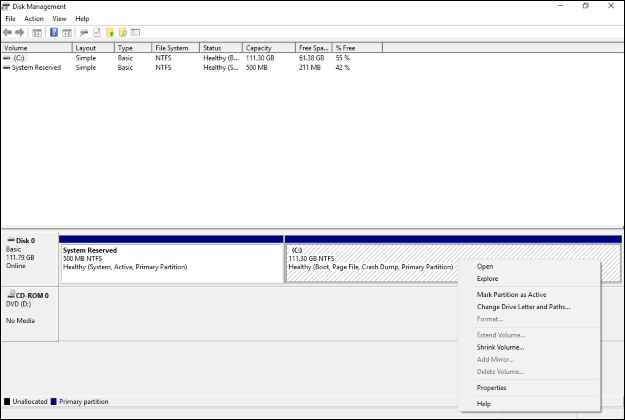Click Help in the context menu

coord(529,404)
